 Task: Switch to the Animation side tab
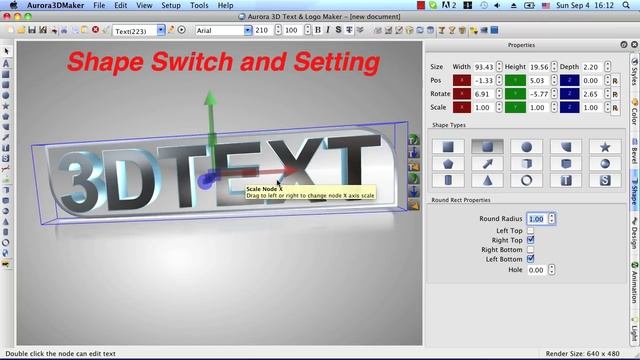point(635,282)
